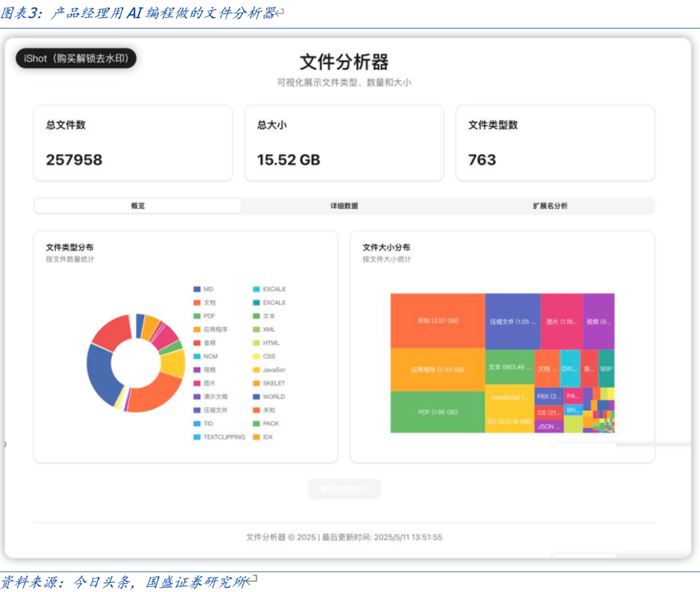Viewport: 700px width, 592px height.
Task: Click the purple 视频 treemap block
Action: 599,321
